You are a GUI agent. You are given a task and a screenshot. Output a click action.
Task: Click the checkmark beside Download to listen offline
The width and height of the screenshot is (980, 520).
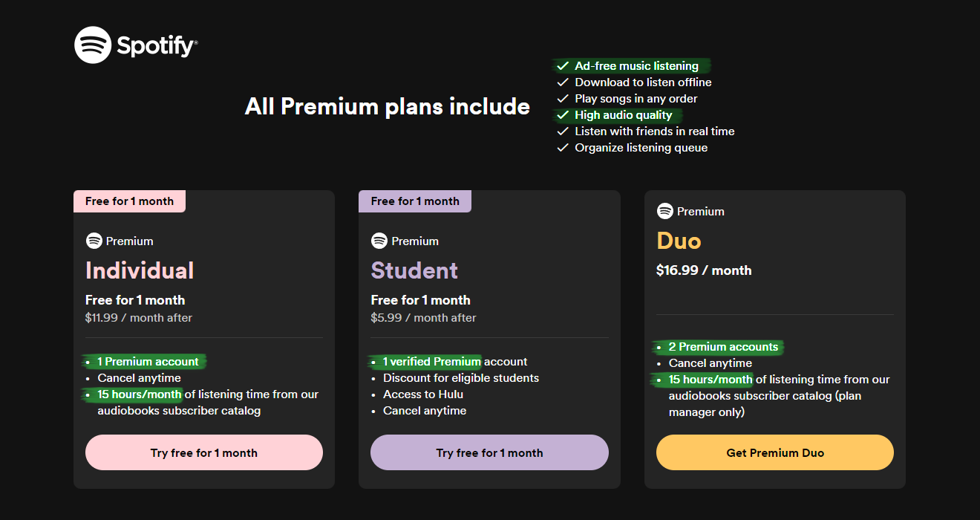pyautogui.click(x=562, y=82)
